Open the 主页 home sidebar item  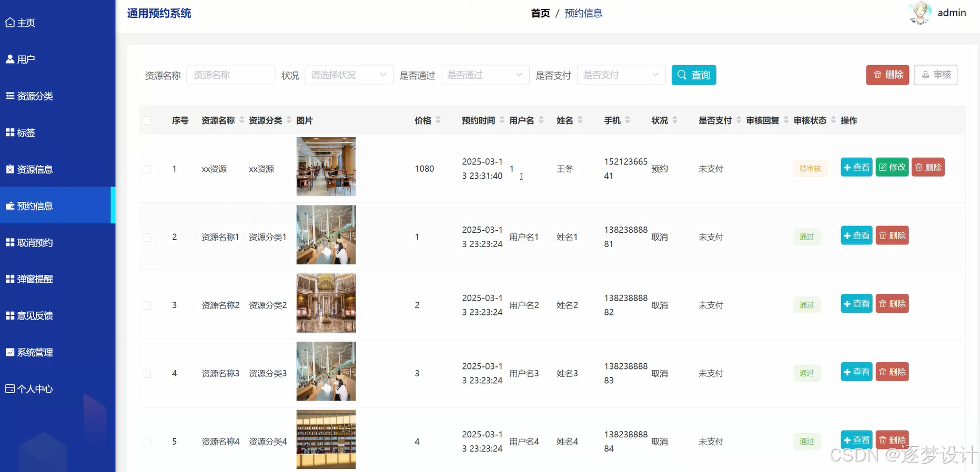click(57, 23)
